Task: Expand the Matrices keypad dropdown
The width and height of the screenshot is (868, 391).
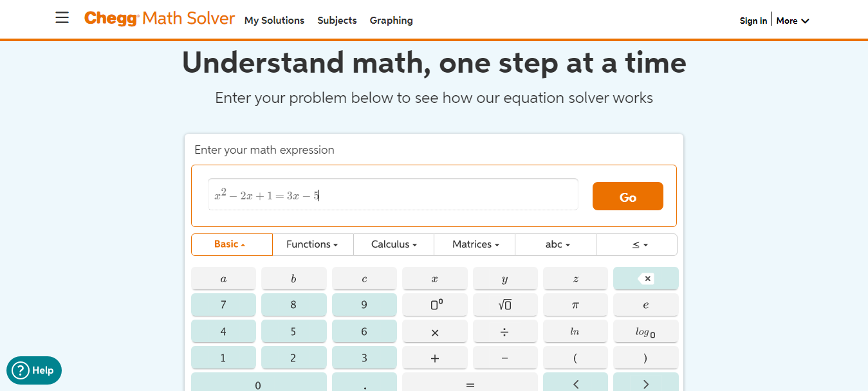Action: point(475,244)
